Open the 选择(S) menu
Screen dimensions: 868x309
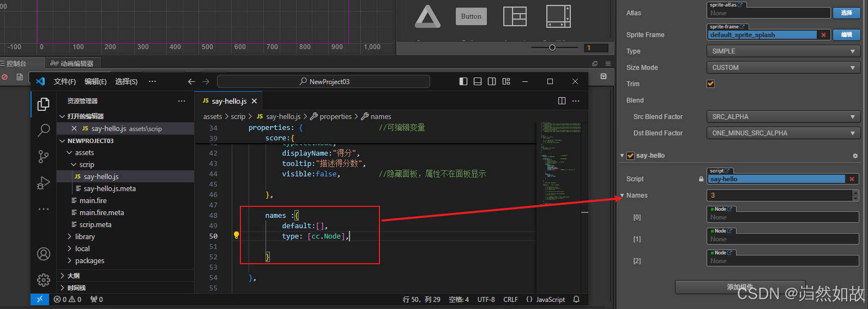(126, 81)
